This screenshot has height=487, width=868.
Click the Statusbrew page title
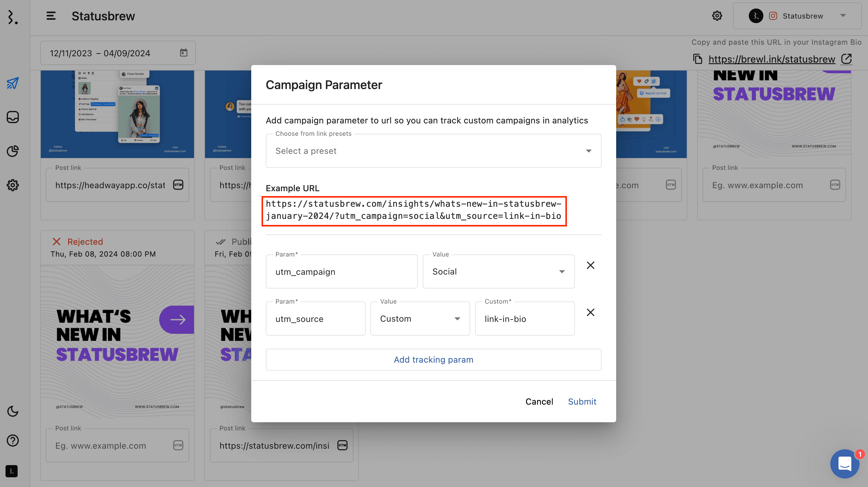[x=103, y=16]
